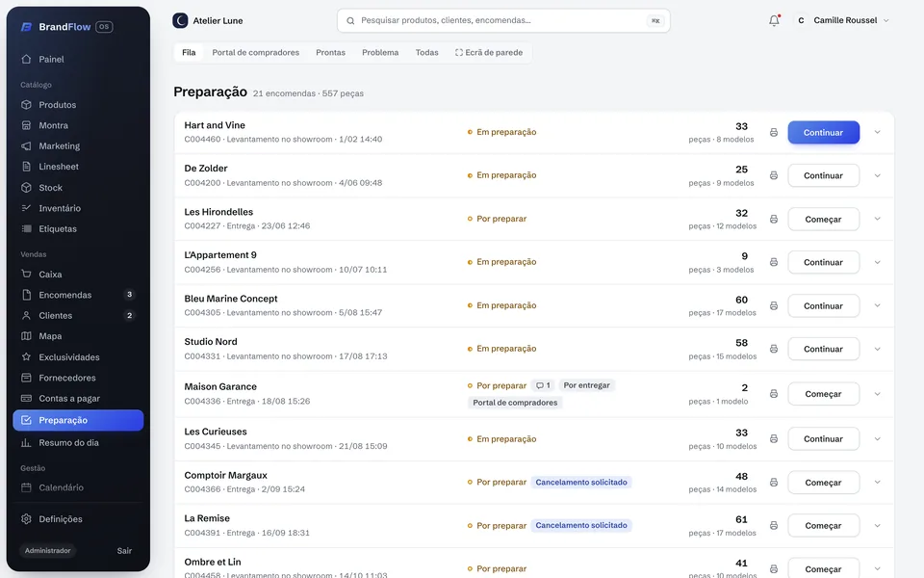Open Clientes in the sidebar

(x=78, y=316)
